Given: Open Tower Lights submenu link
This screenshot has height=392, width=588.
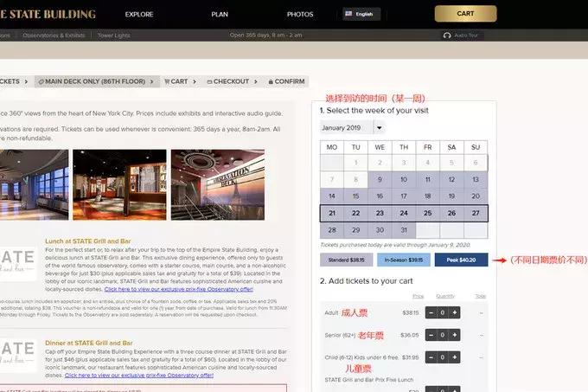Looking at the screenshot, I should (113, 35).
